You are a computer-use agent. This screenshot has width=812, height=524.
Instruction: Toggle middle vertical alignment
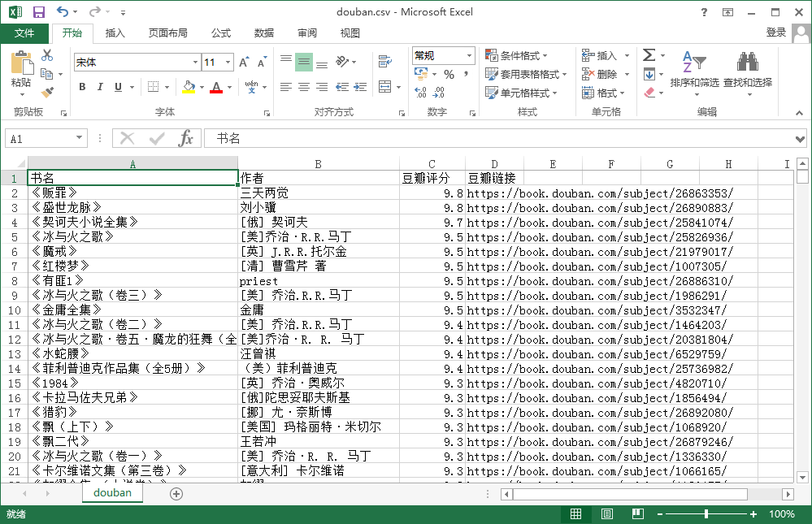[x=304, y=62]
